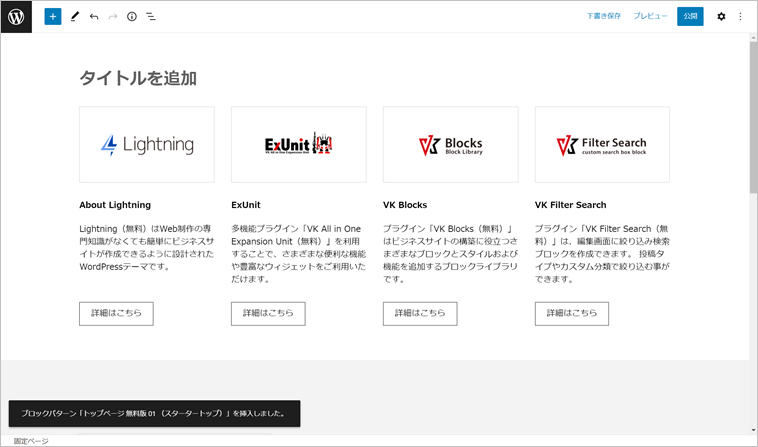
Task: Open the three-dot options menu
Action: coord(740,17)
